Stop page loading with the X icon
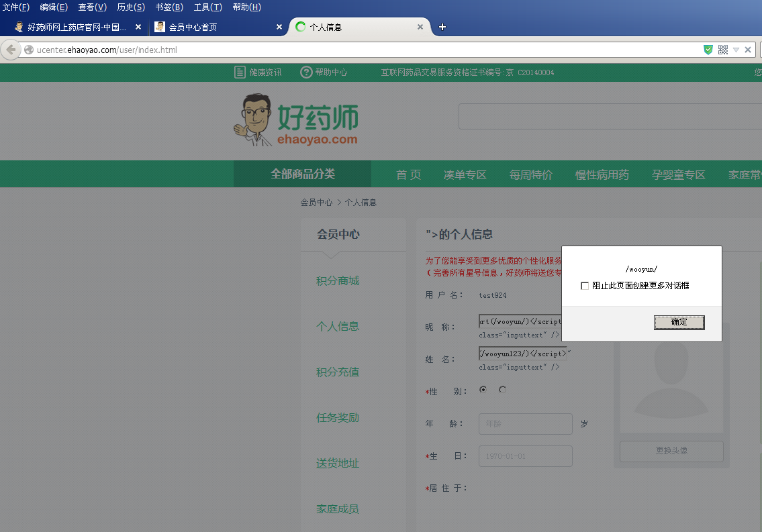The width and height of the screenshot is (762, 532). click(748, 50)
